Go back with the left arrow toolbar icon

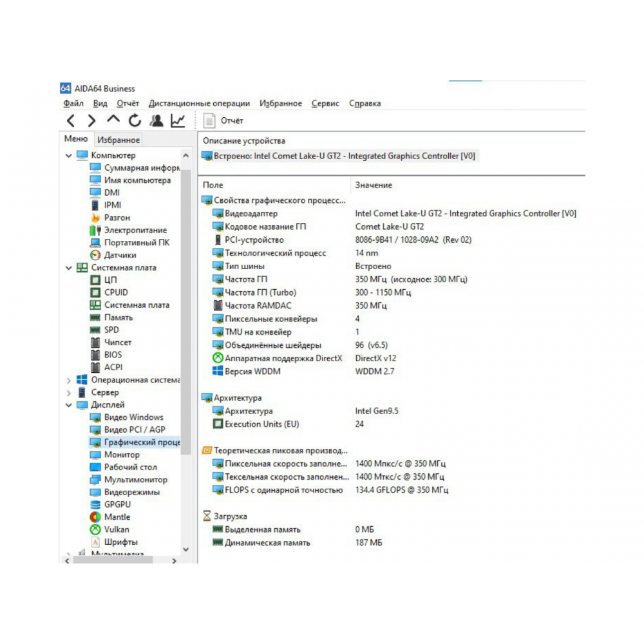(x=71, y=121)
